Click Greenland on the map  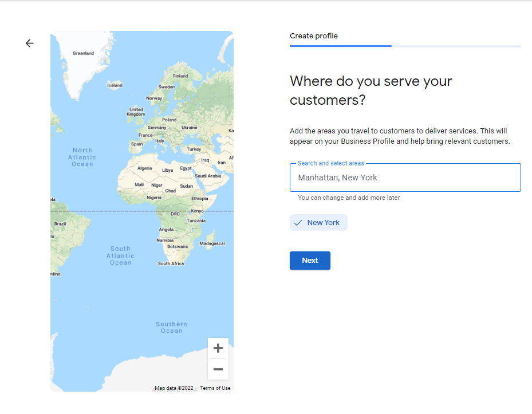tap(83, 53)
